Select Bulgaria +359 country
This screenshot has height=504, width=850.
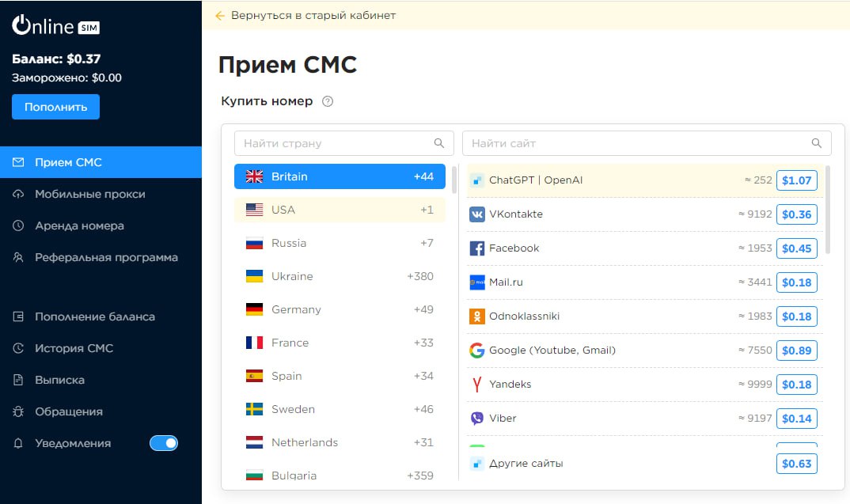[x=340, y=475]
